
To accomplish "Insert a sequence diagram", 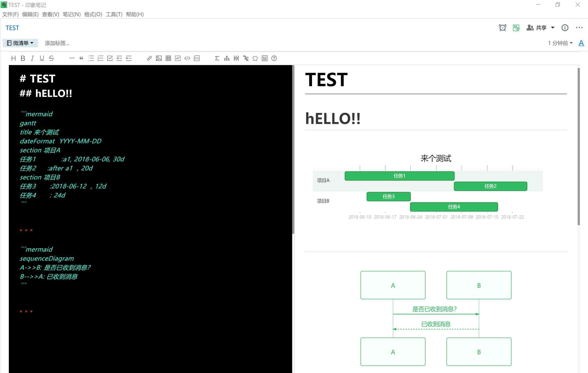I will coord(236,58).
